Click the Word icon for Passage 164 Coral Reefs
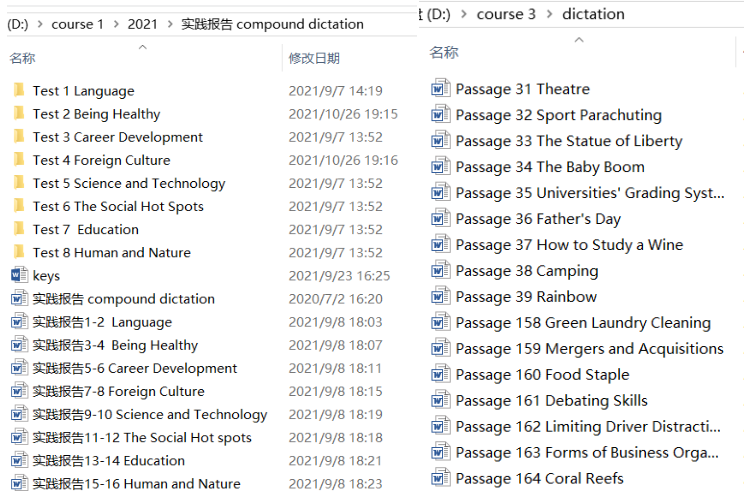745x504 pixels. click(440, 478)
